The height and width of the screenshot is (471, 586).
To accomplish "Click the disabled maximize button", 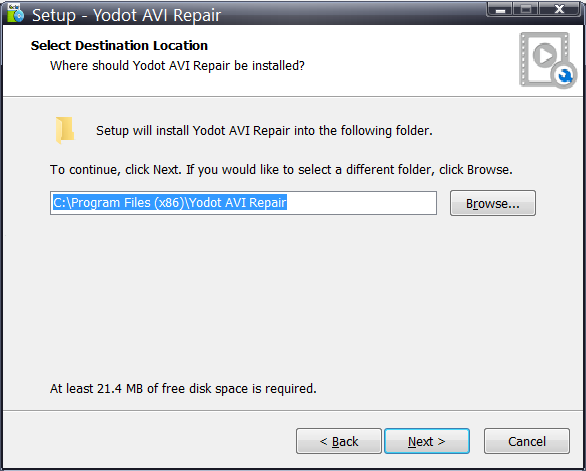I will pos(526,9).
